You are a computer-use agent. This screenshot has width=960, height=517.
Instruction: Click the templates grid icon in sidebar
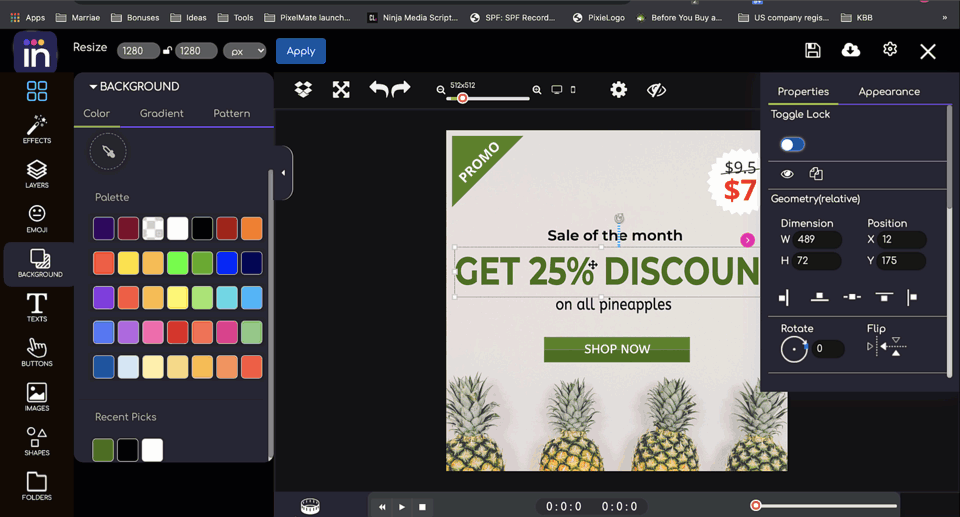click(37, 91)
